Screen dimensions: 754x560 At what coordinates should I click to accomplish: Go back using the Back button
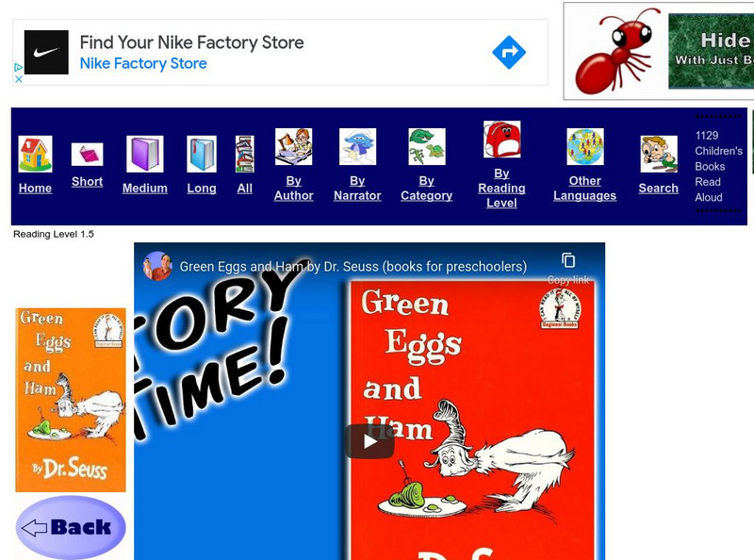coord(71,527)
